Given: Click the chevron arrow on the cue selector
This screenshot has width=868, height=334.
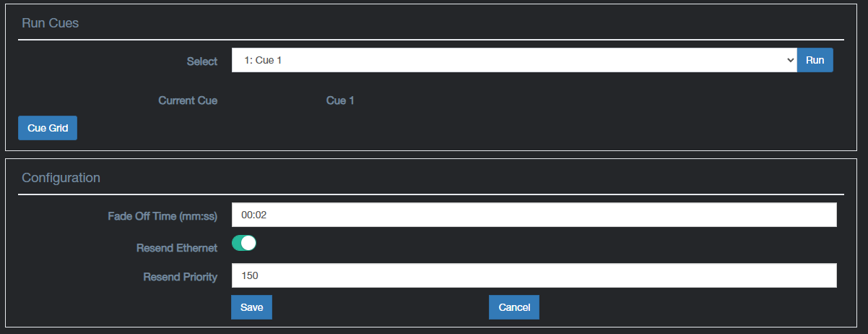Looking at the screenshot, I should [789, 61].
